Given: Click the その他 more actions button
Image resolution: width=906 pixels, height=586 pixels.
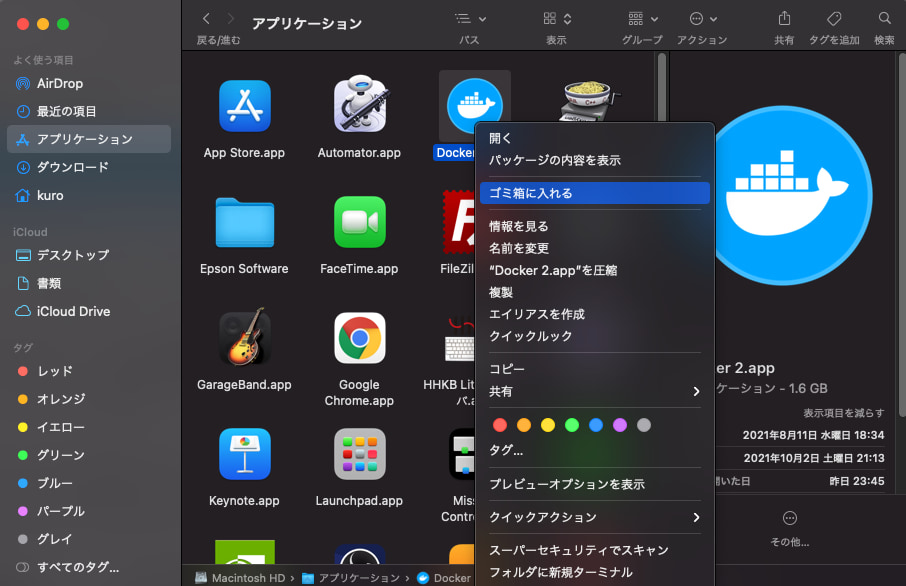Looking at the screenshot, I should tap(790, 528).
